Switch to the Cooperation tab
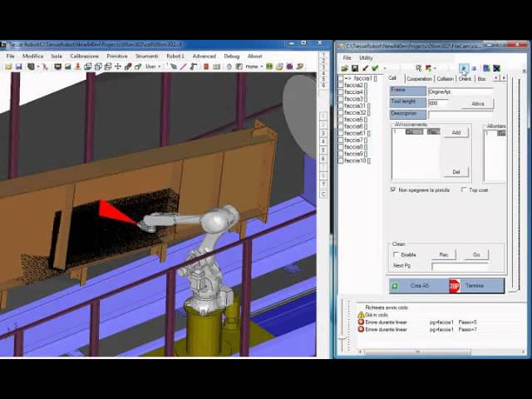 pyautogui.click(x=419, y=79)
